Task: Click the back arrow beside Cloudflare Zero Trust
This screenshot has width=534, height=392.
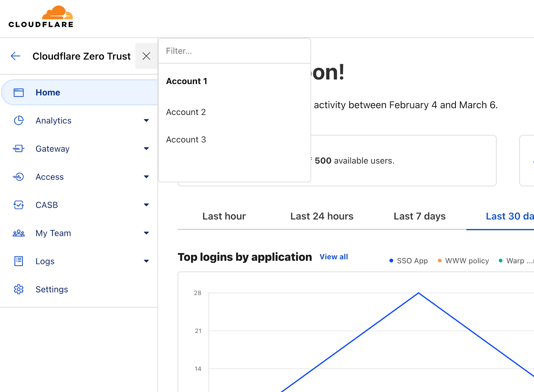Action: (x=16, y=56)
